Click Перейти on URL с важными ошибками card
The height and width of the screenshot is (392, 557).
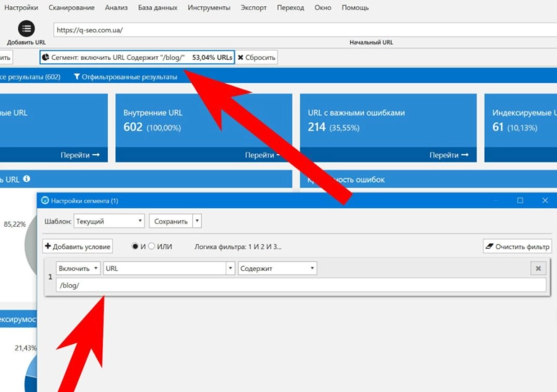(x=449, y=155)
